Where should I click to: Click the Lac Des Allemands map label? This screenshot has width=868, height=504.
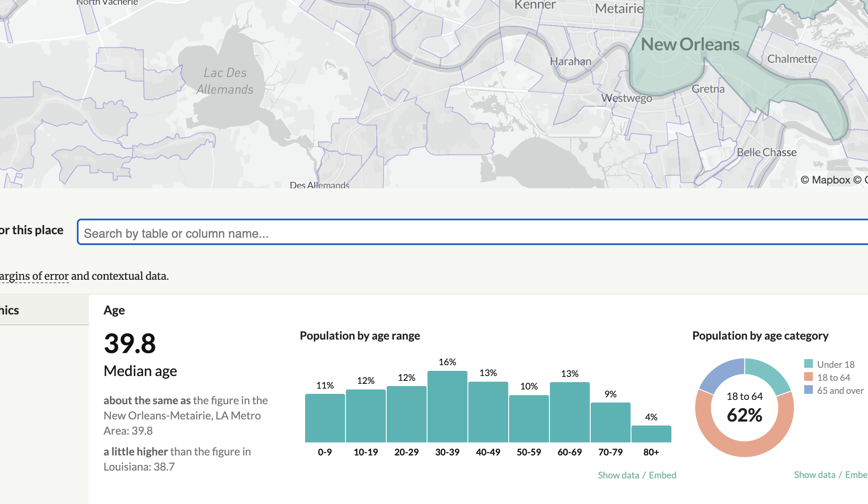(225, 81)
